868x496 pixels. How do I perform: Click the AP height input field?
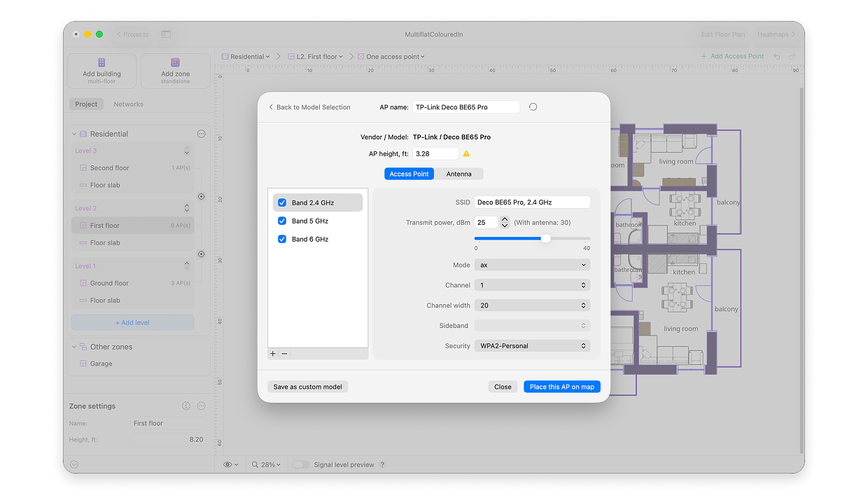coord(435,153)
